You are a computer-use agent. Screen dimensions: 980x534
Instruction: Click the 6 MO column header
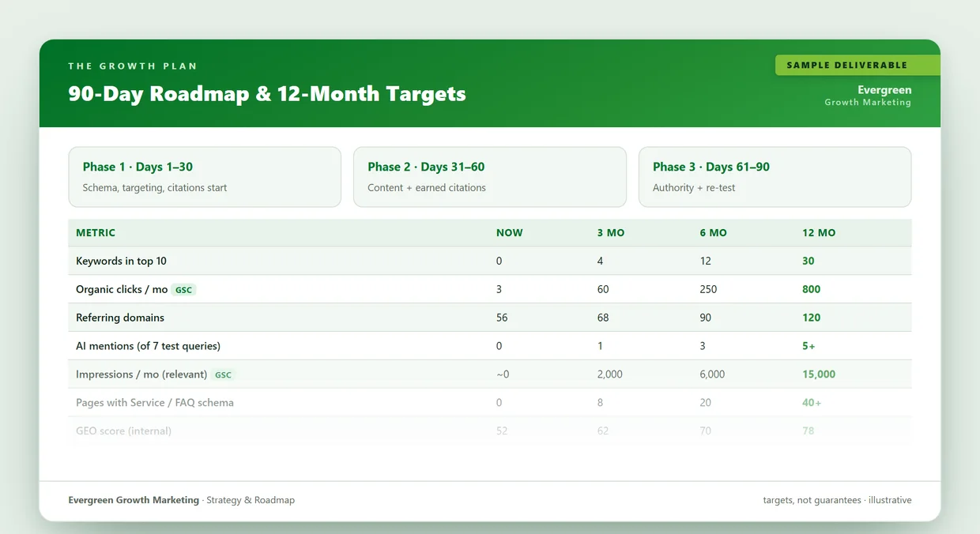(x=713, y=233)
